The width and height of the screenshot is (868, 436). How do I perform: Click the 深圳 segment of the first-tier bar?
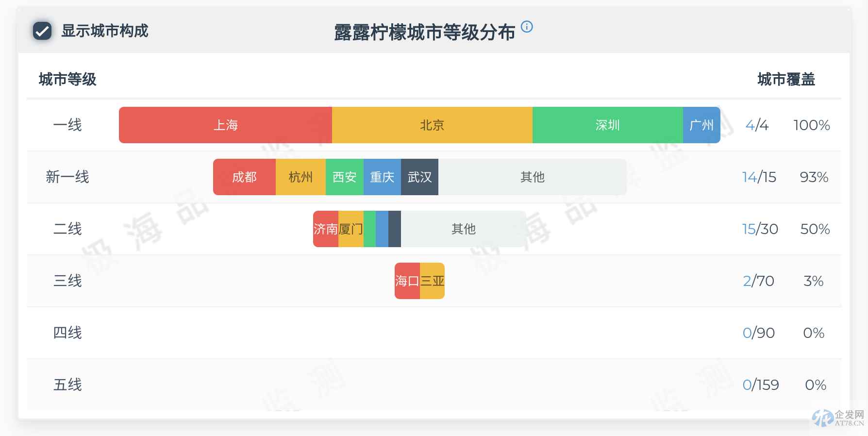click(607, 125)
